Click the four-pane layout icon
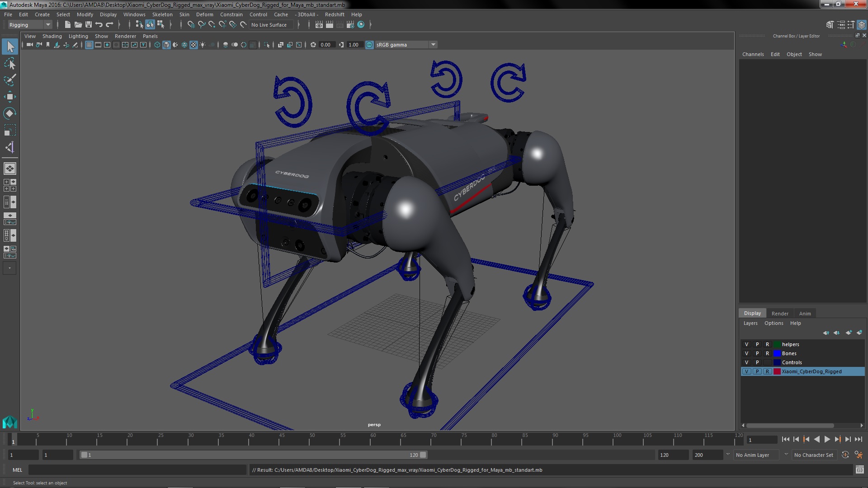The image size is (868, 488). [10, 185]
